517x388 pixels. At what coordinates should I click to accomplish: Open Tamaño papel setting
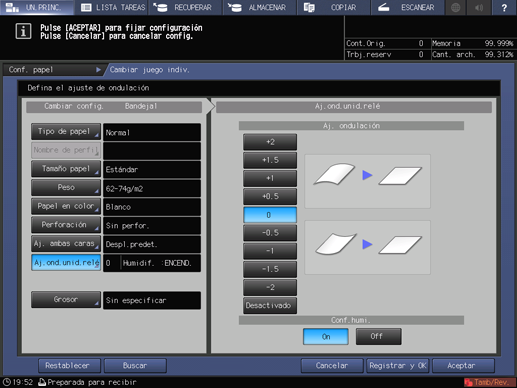66,169
